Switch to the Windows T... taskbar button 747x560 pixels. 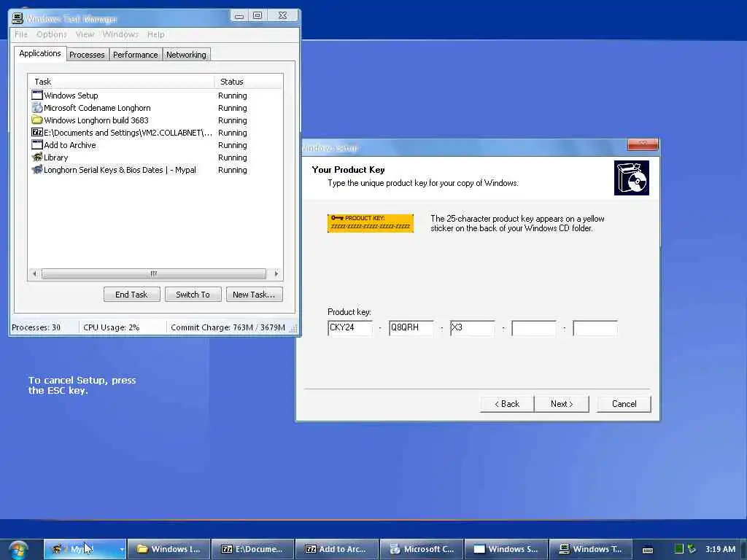tap(591, 549)
